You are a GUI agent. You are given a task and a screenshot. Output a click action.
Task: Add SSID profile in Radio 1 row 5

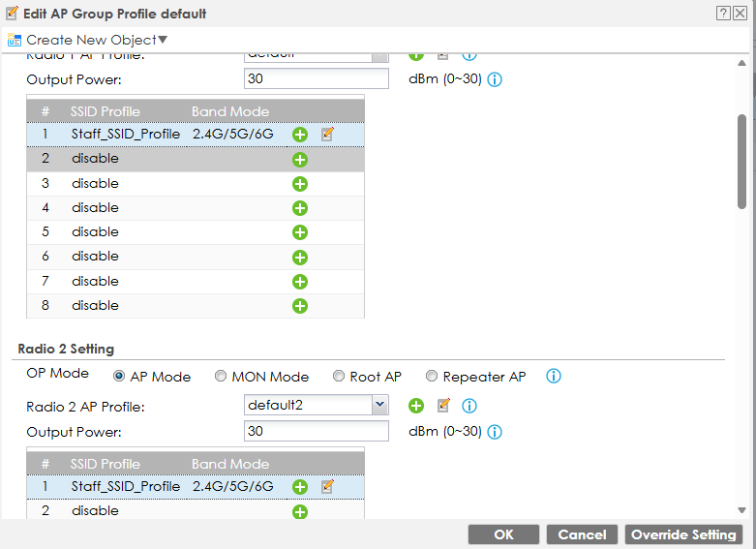[x=300, y=232]
